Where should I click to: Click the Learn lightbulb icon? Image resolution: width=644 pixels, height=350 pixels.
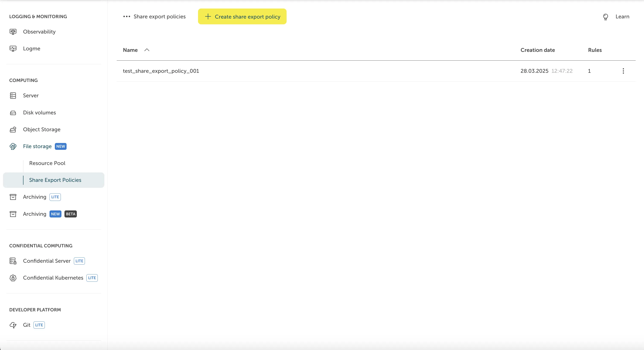pos(605,17)
